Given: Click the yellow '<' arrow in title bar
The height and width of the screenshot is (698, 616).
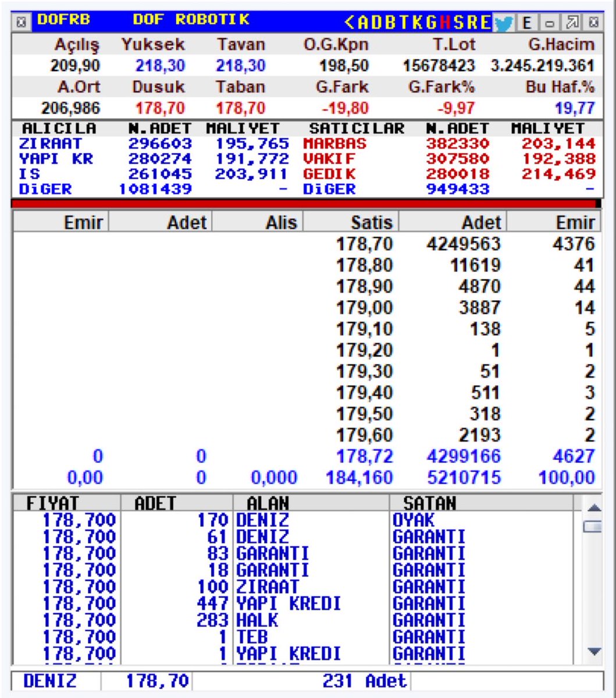Looking at the screenshot, I should (350, 22).
